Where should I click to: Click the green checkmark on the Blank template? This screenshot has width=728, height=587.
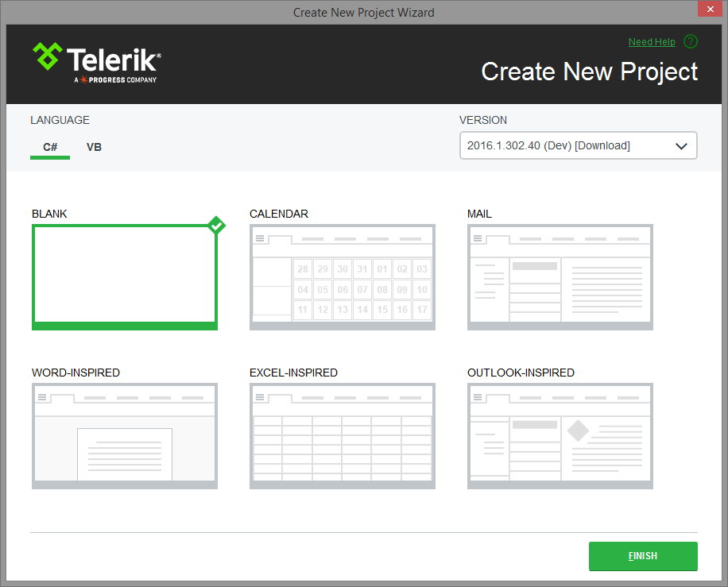[x=215, y=226]
